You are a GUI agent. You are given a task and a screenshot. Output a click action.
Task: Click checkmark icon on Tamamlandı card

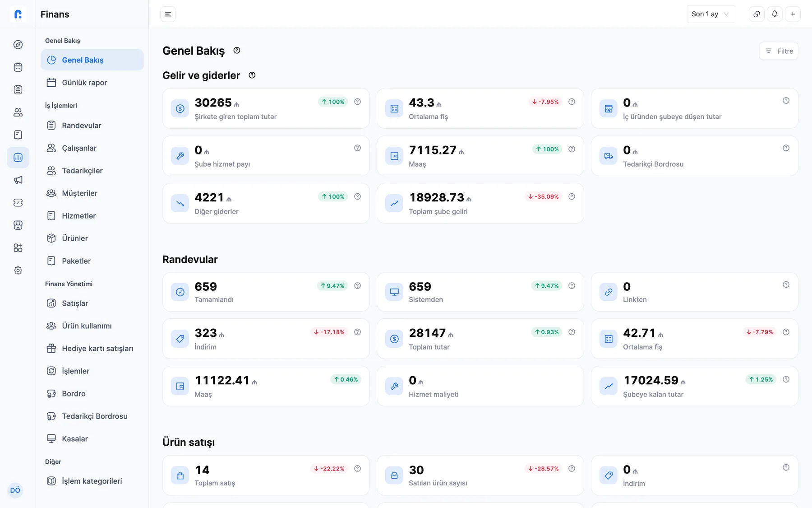coord(180,292)
